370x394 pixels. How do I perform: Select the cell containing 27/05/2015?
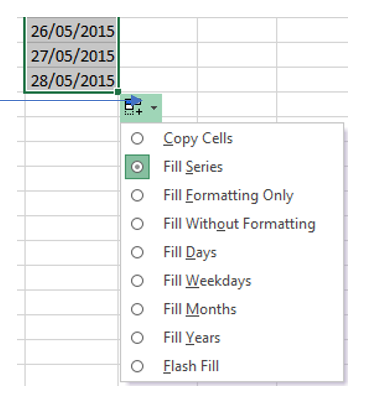71,55
